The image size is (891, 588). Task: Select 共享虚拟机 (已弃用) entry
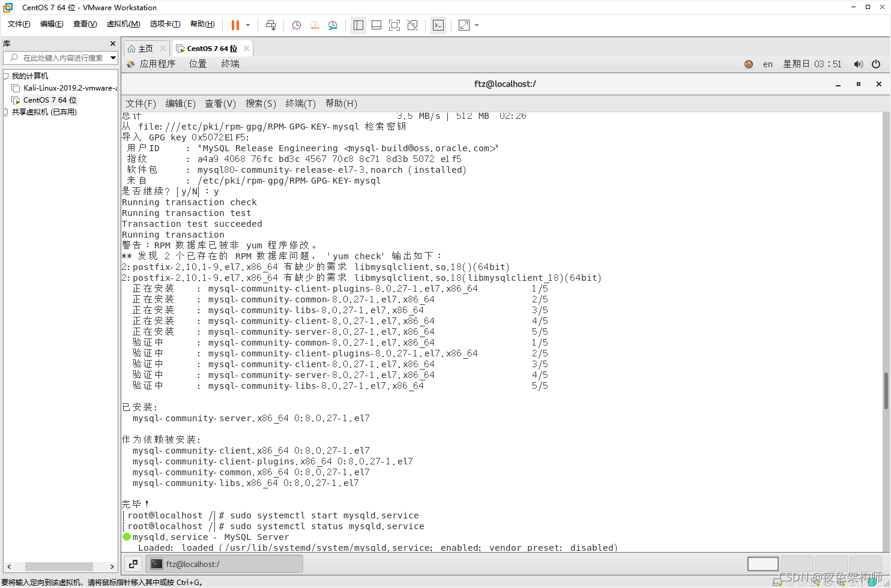(x=44, y=112)
